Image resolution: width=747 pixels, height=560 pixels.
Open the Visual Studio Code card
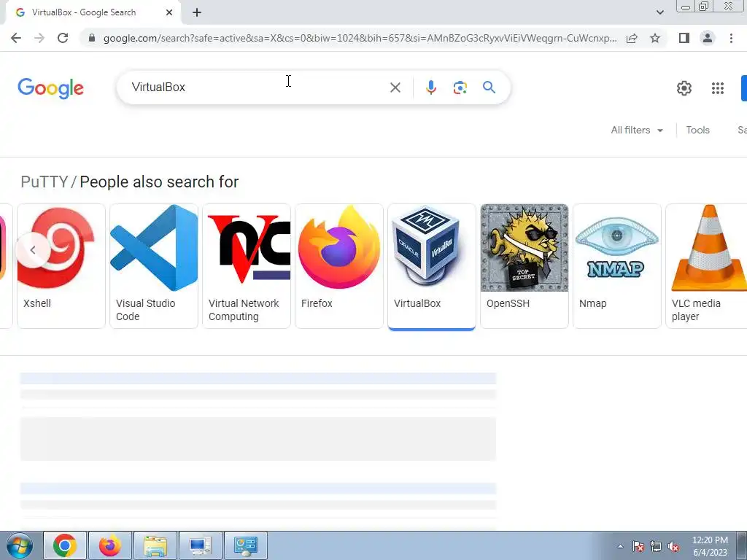pos(153,266)
